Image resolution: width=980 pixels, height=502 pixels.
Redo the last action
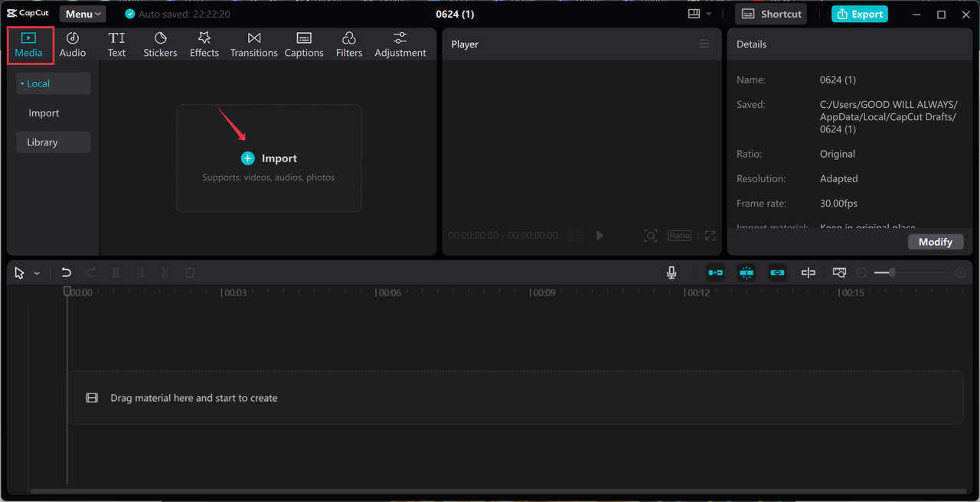(91, 272)
